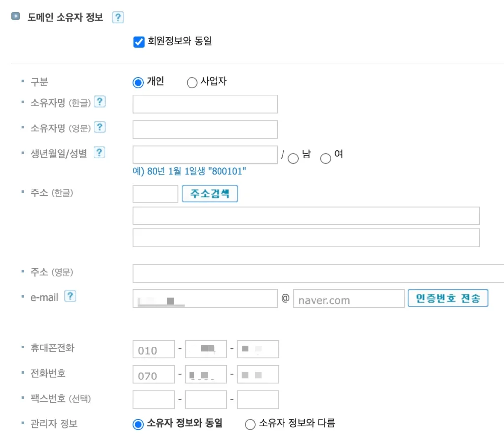
Task: Toggle 회원정보와 동일 checkbox
Action: pyautogui.click(x=139, y=42)
